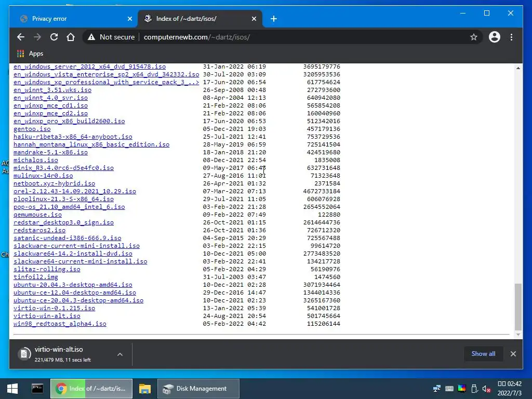Viewport: 532px width, 399px height.
Task: Download en_winxp_pro_x86_build2600.iso
Action: coord(69,121)
